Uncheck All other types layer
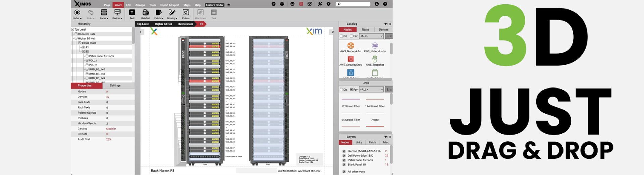 [344, 172]
